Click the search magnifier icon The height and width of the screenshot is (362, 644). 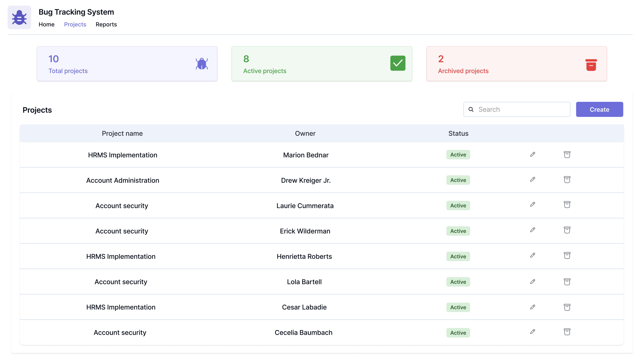471,109
